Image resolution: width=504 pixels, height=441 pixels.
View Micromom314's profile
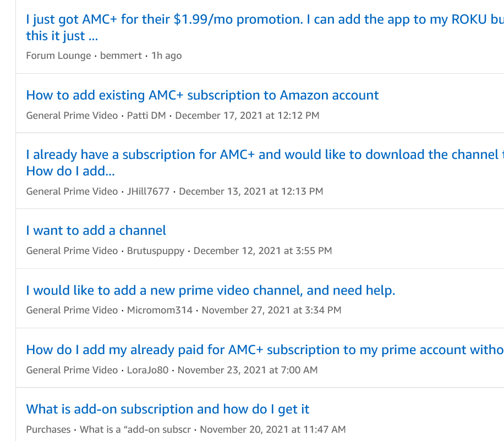point(160,310)
